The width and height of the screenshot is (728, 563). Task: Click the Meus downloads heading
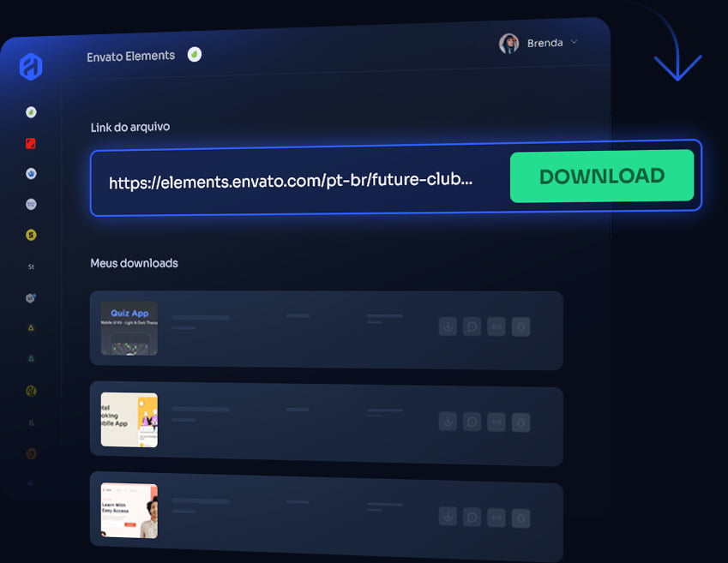coord(134,263)
